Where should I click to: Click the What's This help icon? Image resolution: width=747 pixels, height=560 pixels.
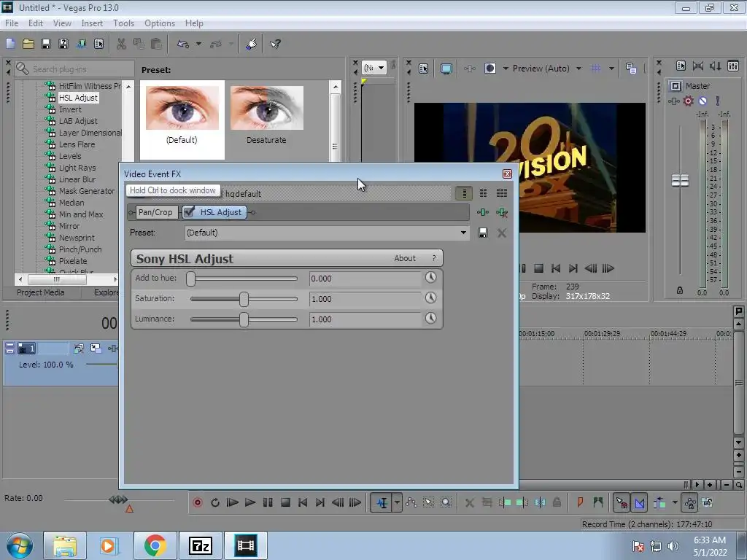(275, 44)
